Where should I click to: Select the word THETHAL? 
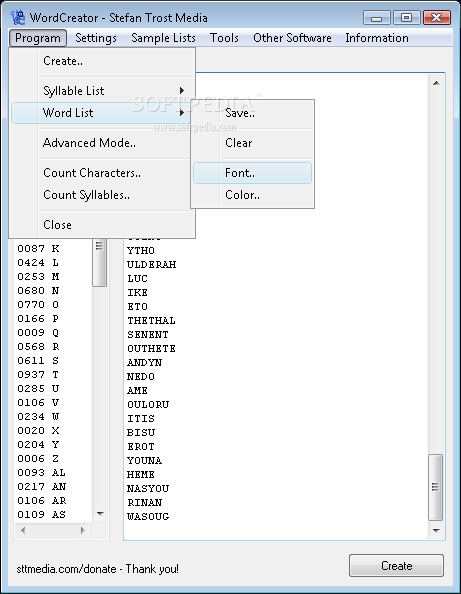tap(151, 320)
